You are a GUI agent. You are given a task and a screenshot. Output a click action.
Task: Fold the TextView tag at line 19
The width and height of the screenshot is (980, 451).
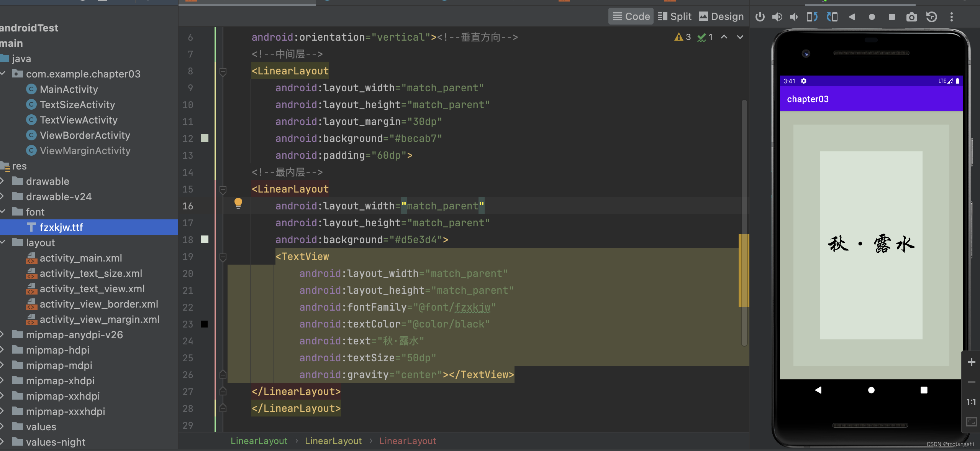223,257
